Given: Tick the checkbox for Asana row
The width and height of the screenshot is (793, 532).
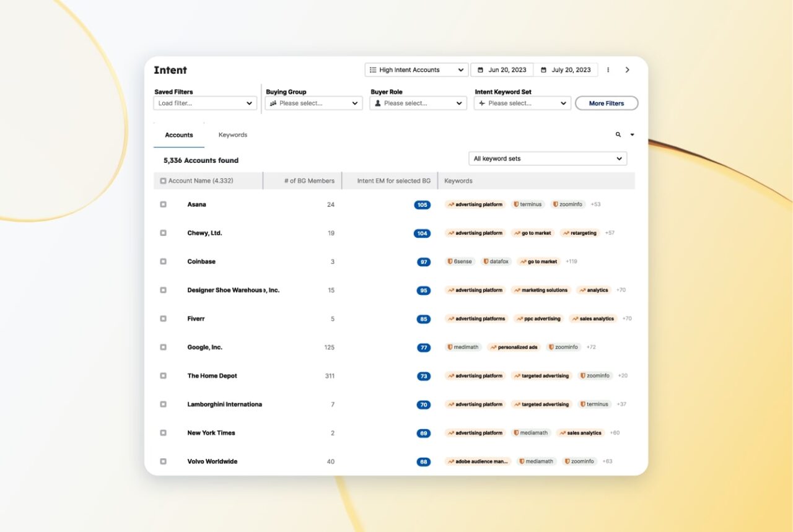Looking at the screenshot, I should pyautogui.click(x=164, y=204).
